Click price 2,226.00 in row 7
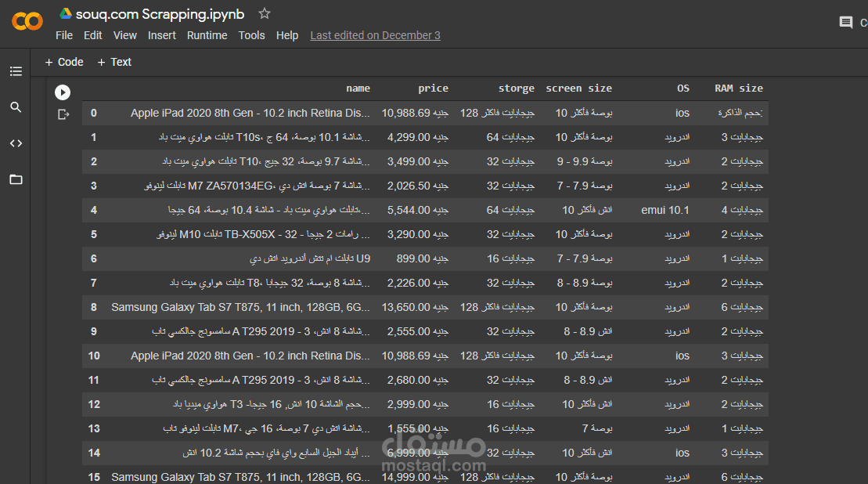 (x=417, y=283)
